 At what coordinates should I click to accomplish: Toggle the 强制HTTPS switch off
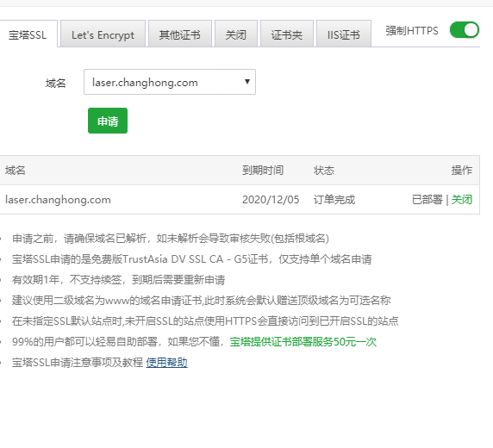[464, 30]
